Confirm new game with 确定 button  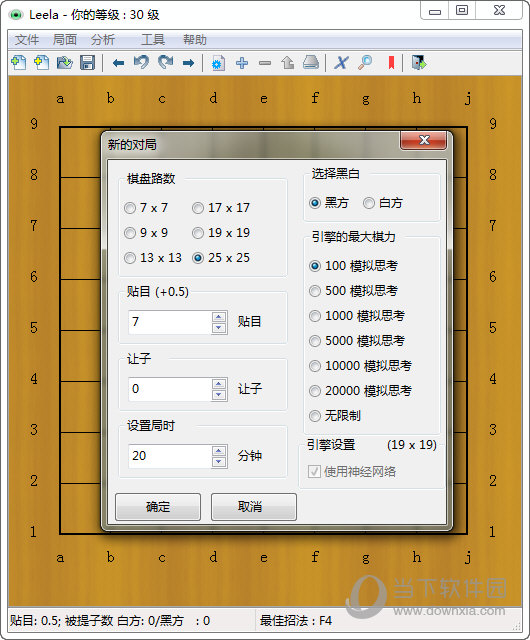(x=158, y=507)
